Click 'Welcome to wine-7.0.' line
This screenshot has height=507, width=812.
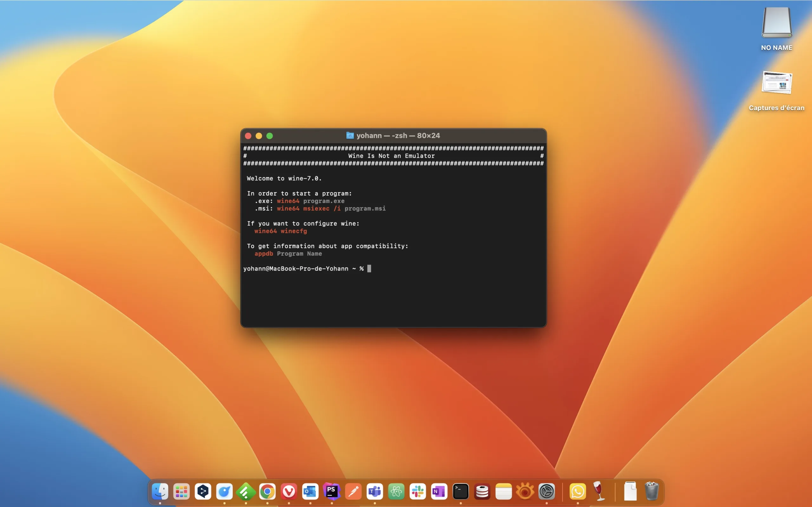coord(284,178)
